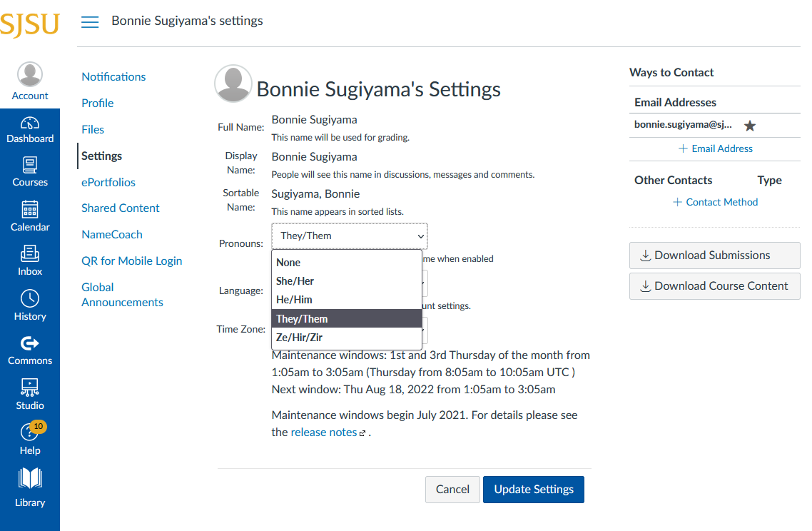Open the hamburger navigation menu
This screenshot has width=812, height=531.
click(90, 22)
